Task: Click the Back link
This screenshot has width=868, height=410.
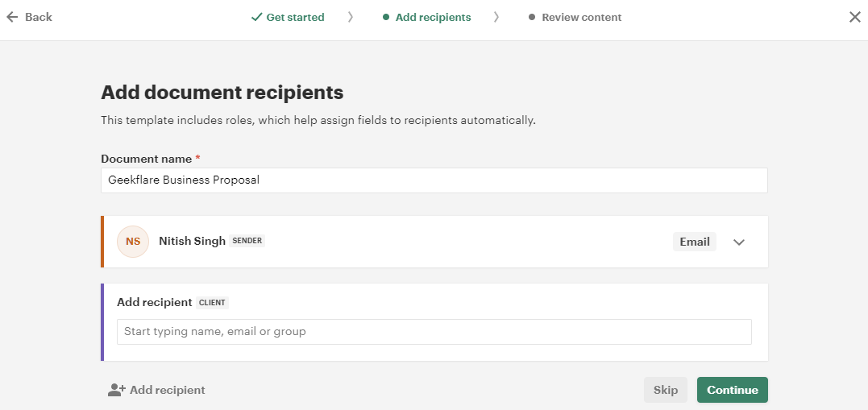Action: click(x=38, y=17)
